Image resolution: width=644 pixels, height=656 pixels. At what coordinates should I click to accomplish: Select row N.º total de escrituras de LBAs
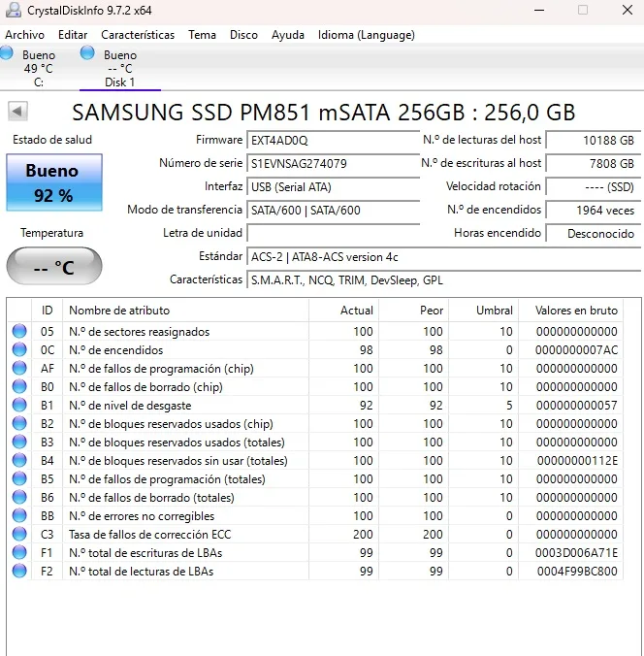tap(315, 552)
